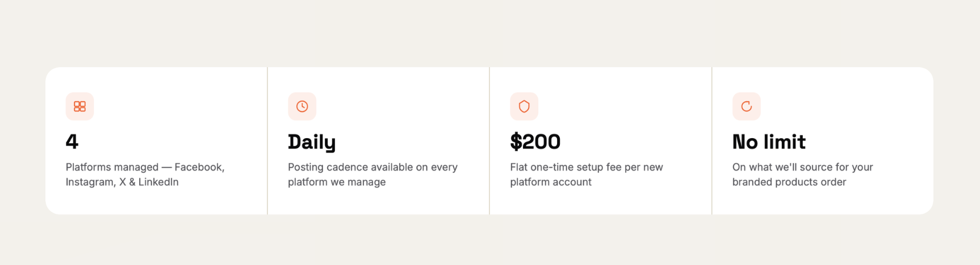The height and width of the screenshot is (265, 980).
Task: Click the grid icon above the 4
Action: [x=79, y=106]
